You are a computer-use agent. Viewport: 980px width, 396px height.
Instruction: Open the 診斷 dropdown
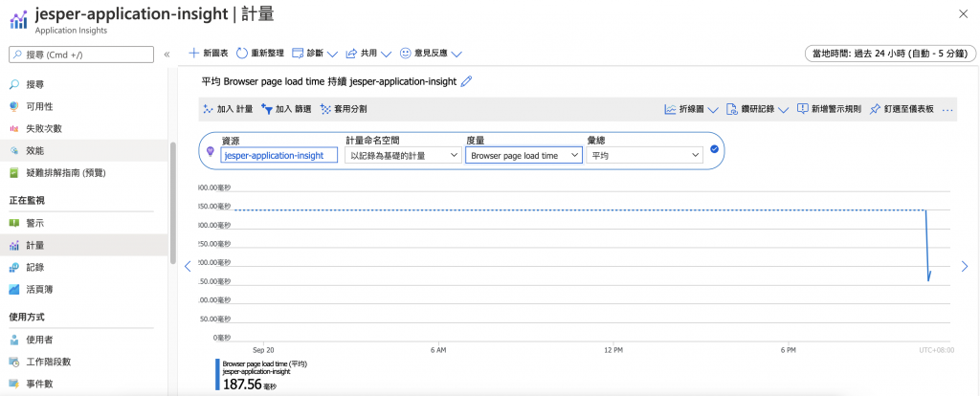(314, 54)
